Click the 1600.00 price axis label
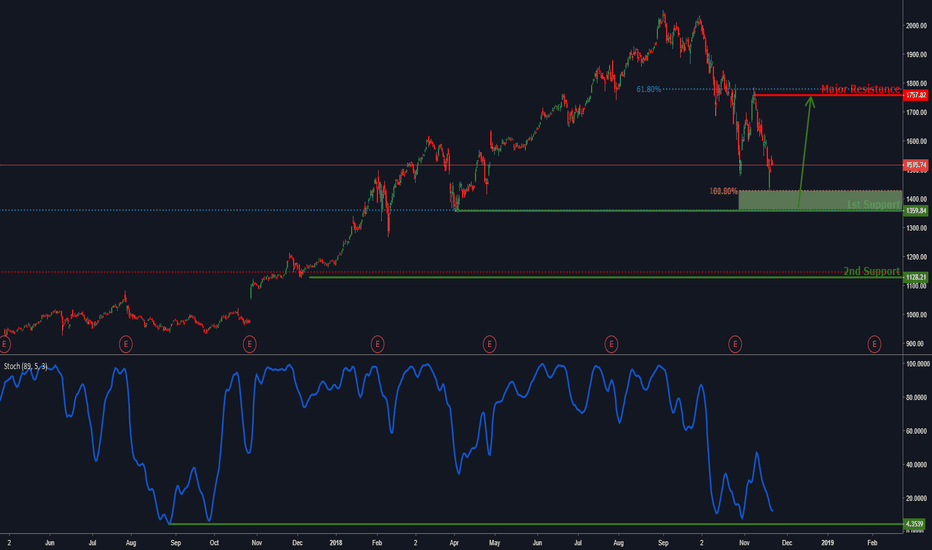Image resolution: width=932 pixels, height=550 pixels. (916, 142)
